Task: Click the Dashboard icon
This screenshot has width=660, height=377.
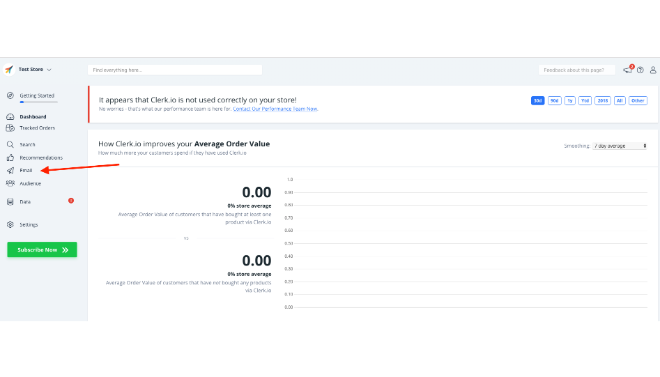Action: click(11, 117)
